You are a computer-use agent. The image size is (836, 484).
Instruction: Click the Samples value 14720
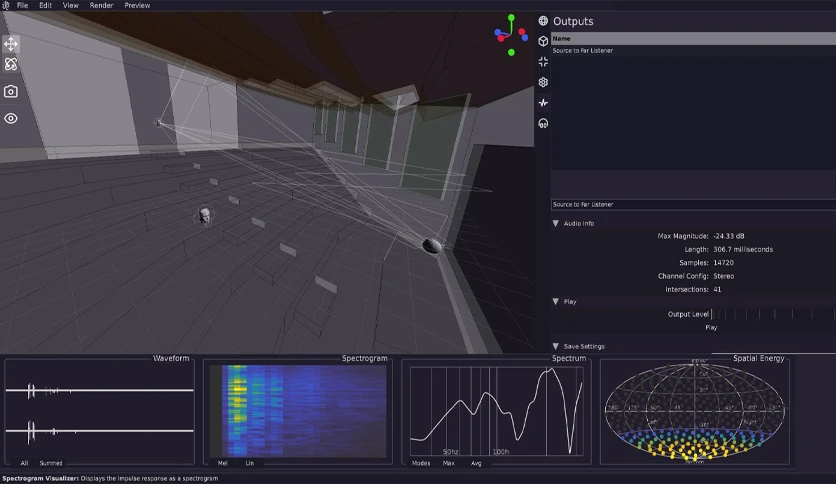[723, 263]
